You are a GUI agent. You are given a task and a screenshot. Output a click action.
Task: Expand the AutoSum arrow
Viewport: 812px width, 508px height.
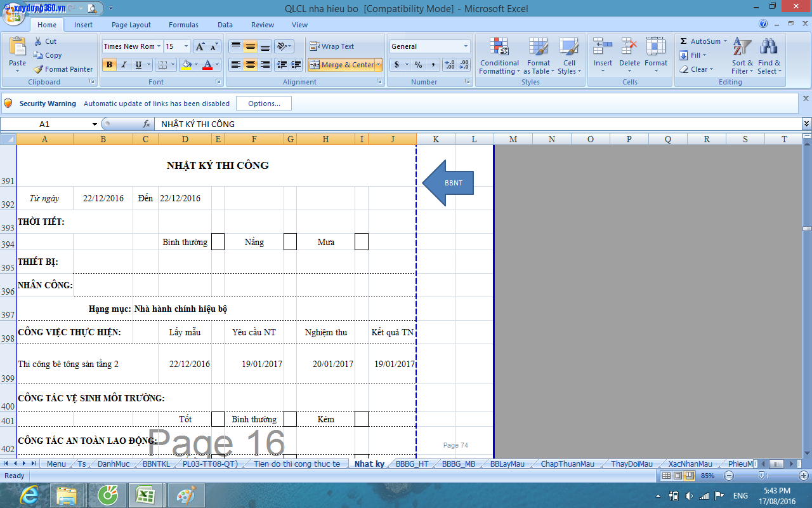point(726,41)
